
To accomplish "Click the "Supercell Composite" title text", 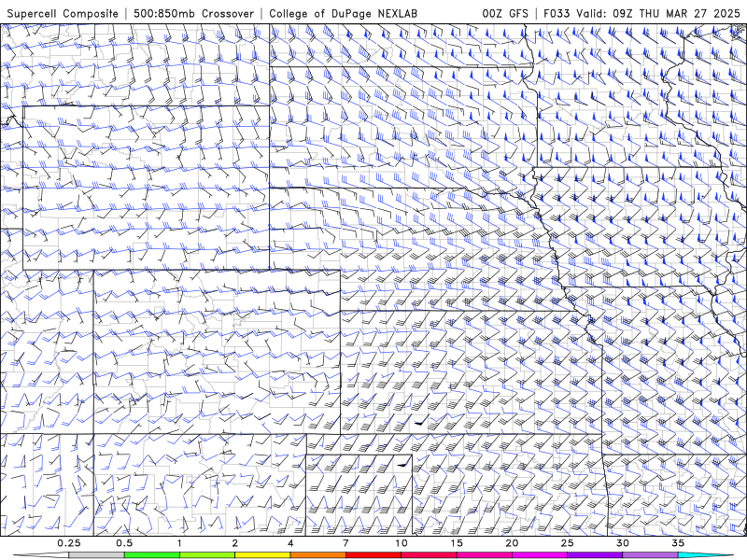I will [x=63, y=13].
